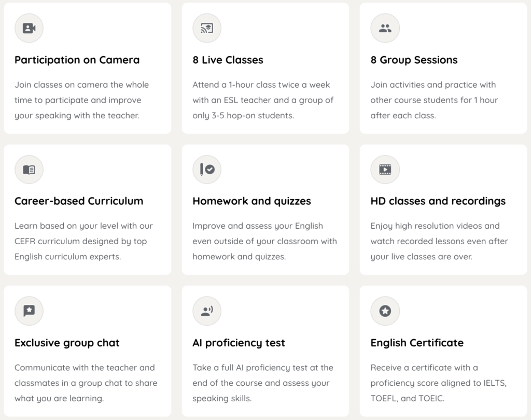
Task: Select the Exclusive group chat heading
Action: coord(67,343)
